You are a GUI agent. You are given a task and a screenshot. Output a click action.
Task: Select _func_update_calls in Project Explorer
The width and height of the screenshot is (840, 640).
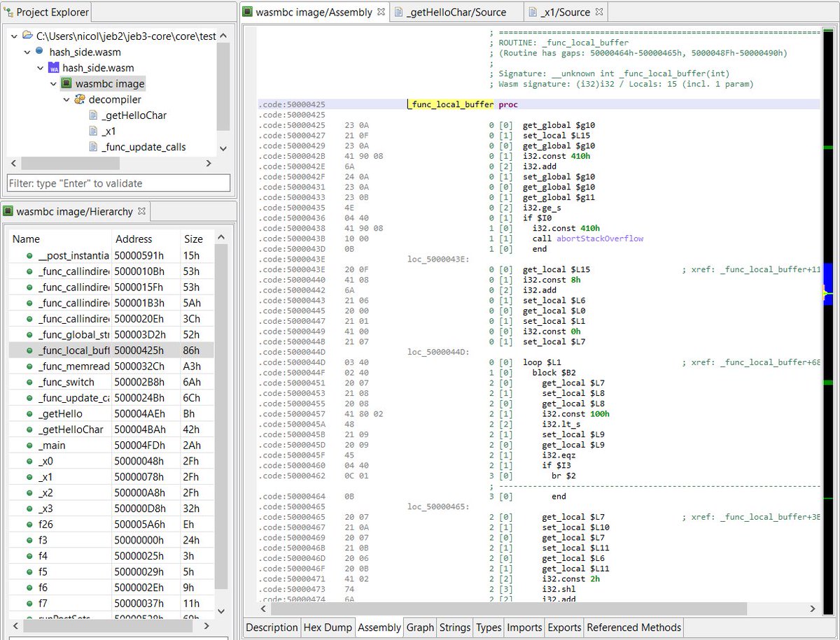(x=143, y=147)
